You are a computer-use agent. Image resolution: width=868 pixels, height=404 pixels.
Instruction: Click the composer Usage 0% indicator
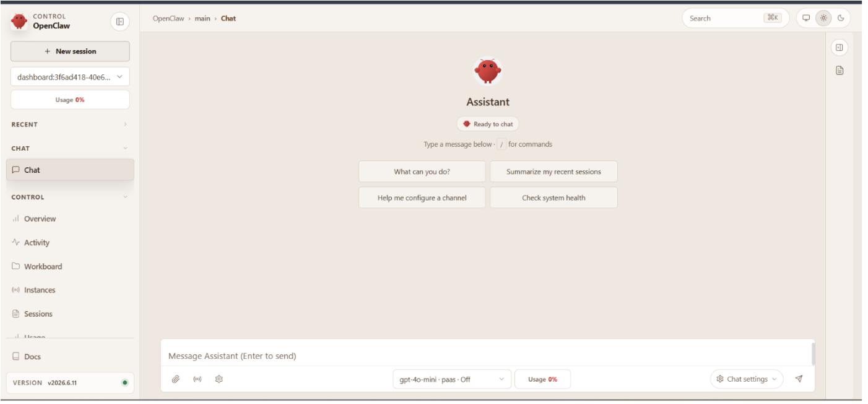[542, 379]
